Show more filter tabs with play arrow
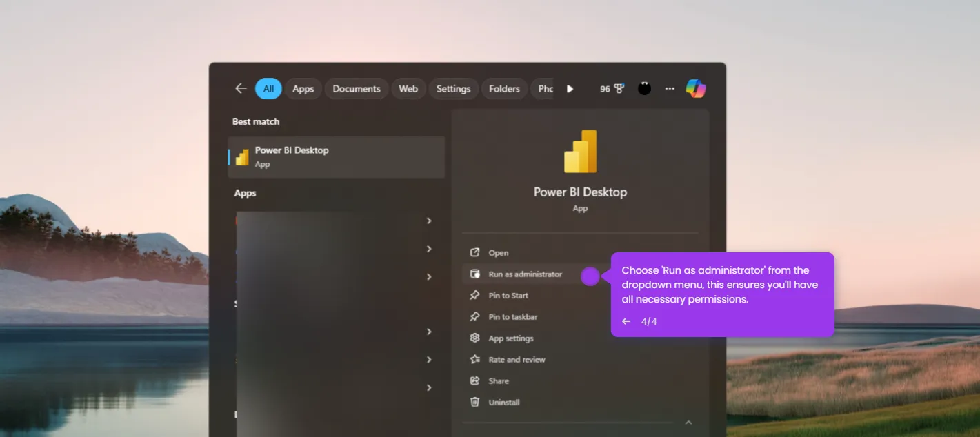Viewport: 980px width, 437px height. 570,89
